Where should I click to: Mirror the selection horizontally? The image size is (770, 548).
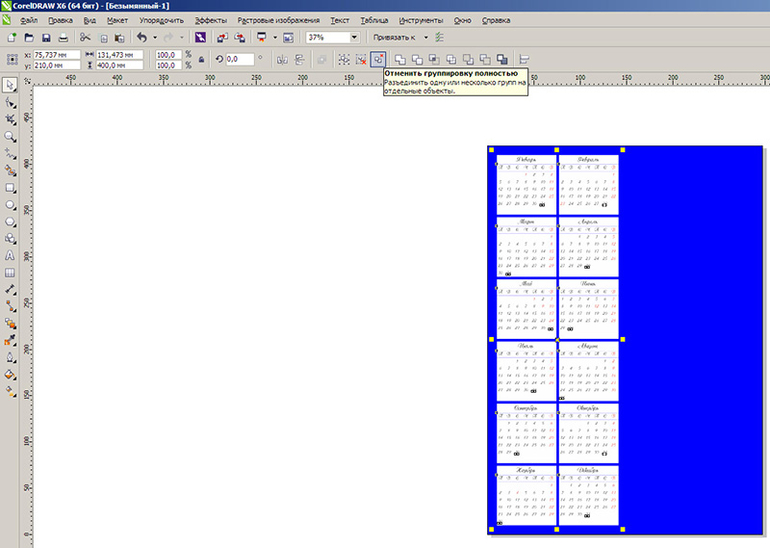coord(281,60)
